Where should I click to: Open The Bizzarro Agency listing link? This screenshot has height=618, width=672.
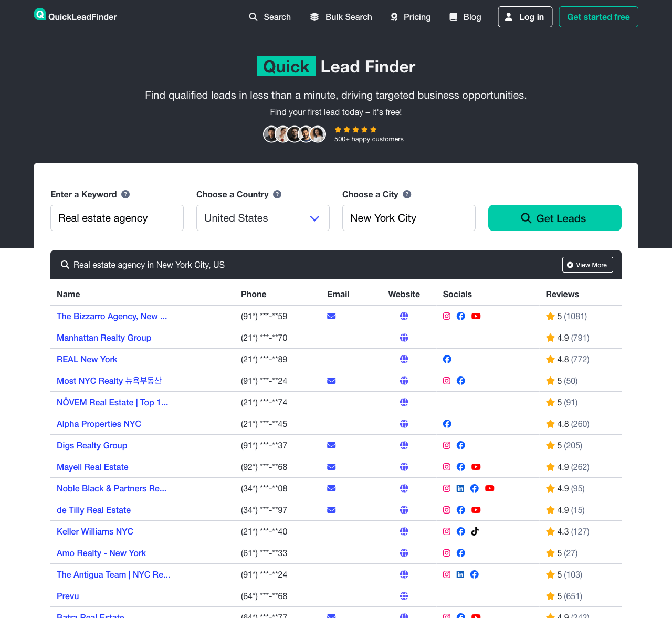point(112,316)
